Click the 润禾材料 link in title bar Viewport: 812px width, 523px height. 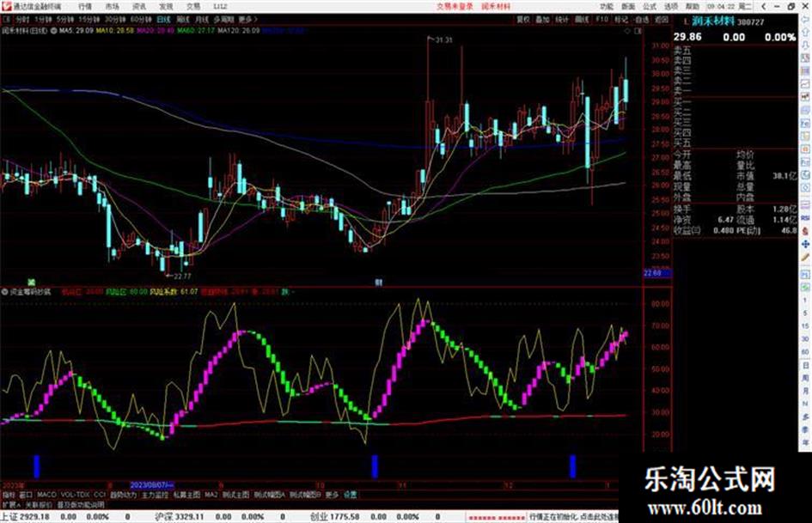pyautogui.click(x=496, y=6)
